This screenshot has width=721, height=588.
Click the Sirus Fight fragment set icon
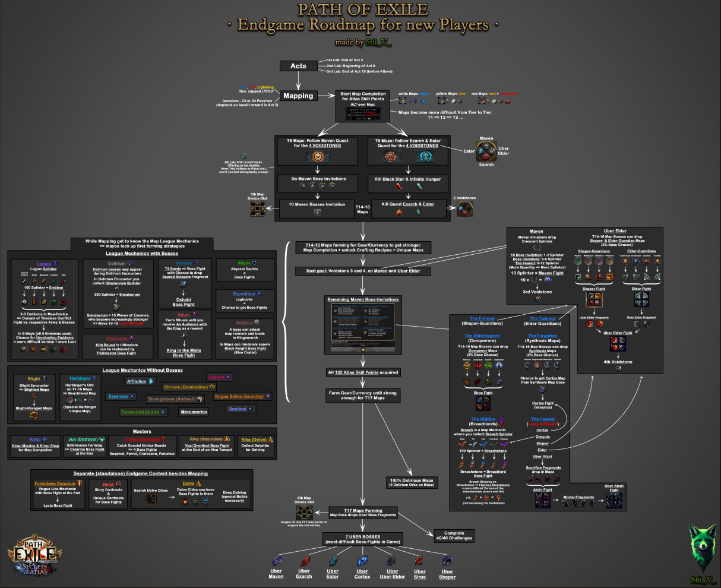tap(483, 403)
